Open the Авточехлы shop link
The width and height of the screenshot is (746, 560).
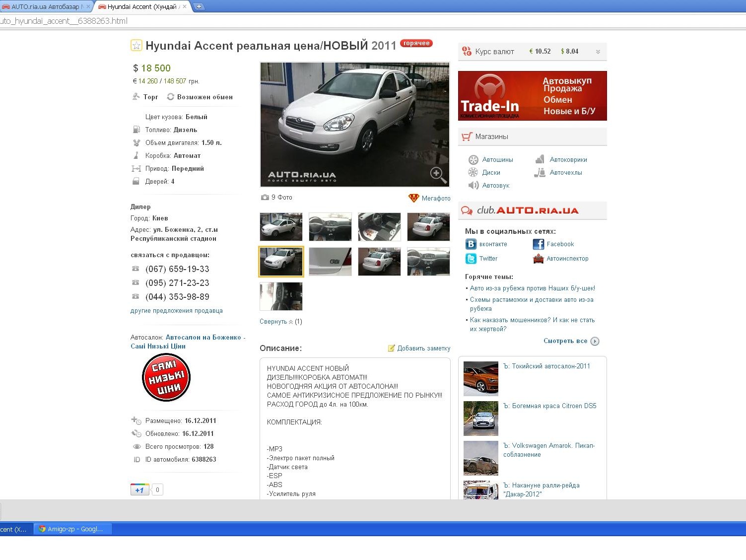click(566, 172)
